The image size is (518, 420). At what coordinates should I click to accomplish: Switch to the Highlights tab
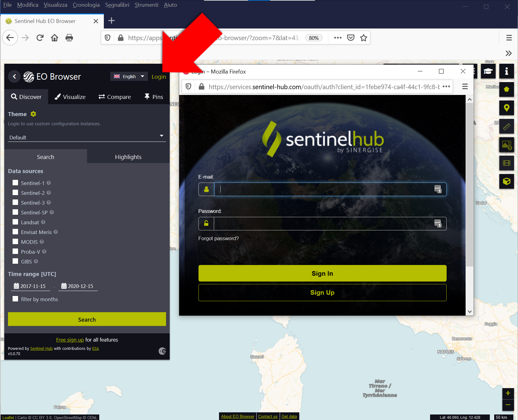[128, 157]
